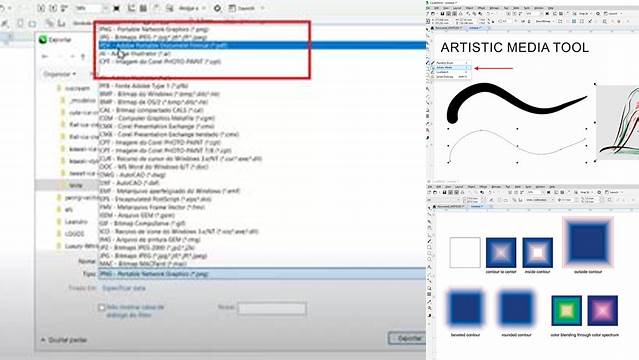Open the zoom level dropdown in toolbar
This screenshot has width=639, height=360.
[105, 8]
